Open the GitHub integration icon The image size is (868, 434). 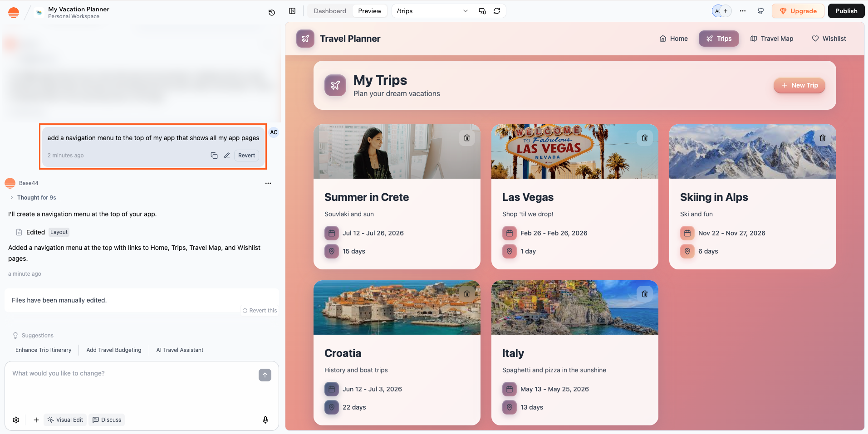(761, 11)
